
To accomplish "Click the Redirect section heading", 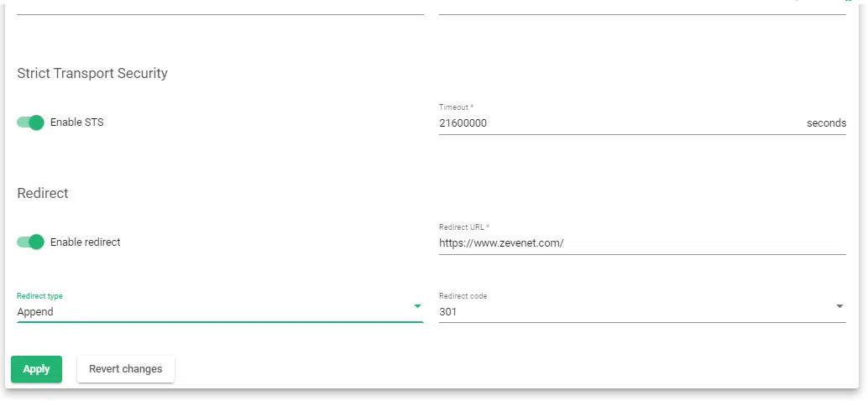I will click(43, 193).
